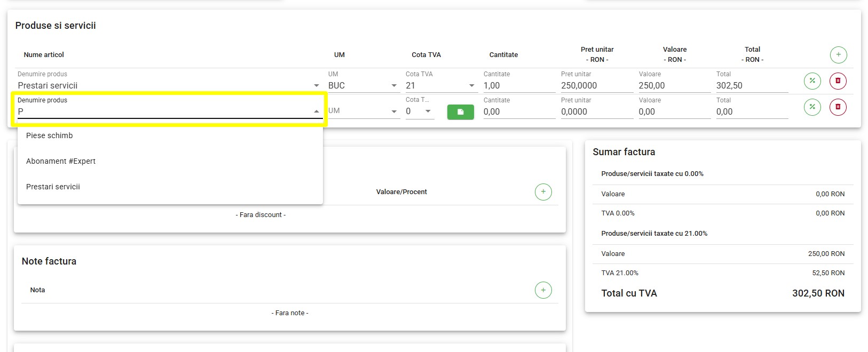Screen dimensions: 868x352
Task: Open first row Cota TVA 21 dropdown
Action: [x=471, y=86]
